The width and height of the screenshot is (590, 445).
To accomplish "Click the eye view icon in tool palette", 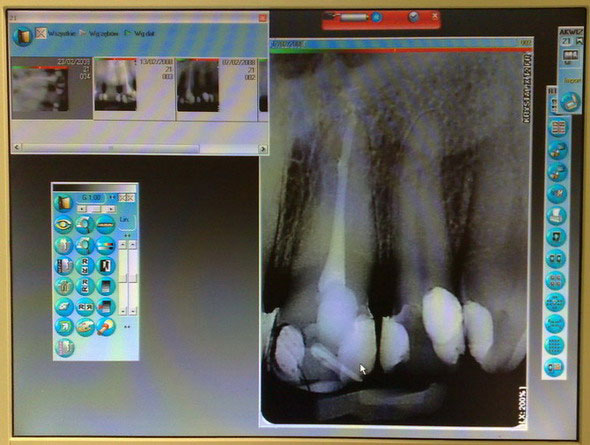I will [x=63, y=225].
